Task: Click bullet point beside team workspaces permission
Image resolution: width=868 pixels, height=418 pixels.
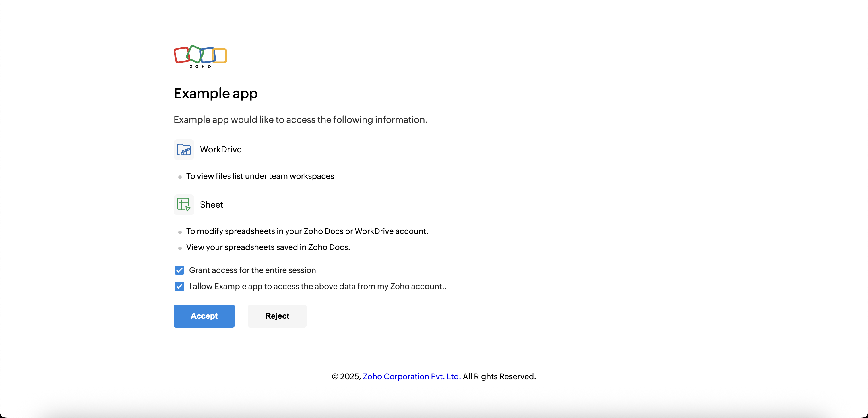Action: click(180, 177)
